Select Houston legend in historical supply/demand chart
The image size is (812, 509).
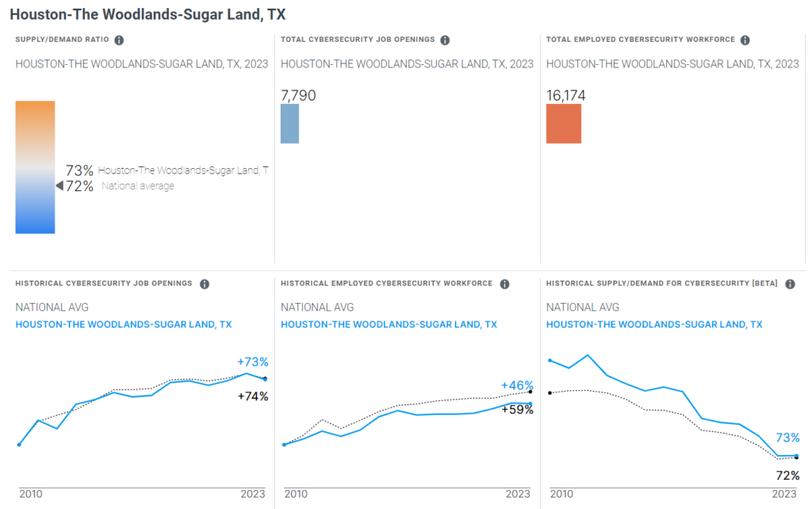point(654,324)
